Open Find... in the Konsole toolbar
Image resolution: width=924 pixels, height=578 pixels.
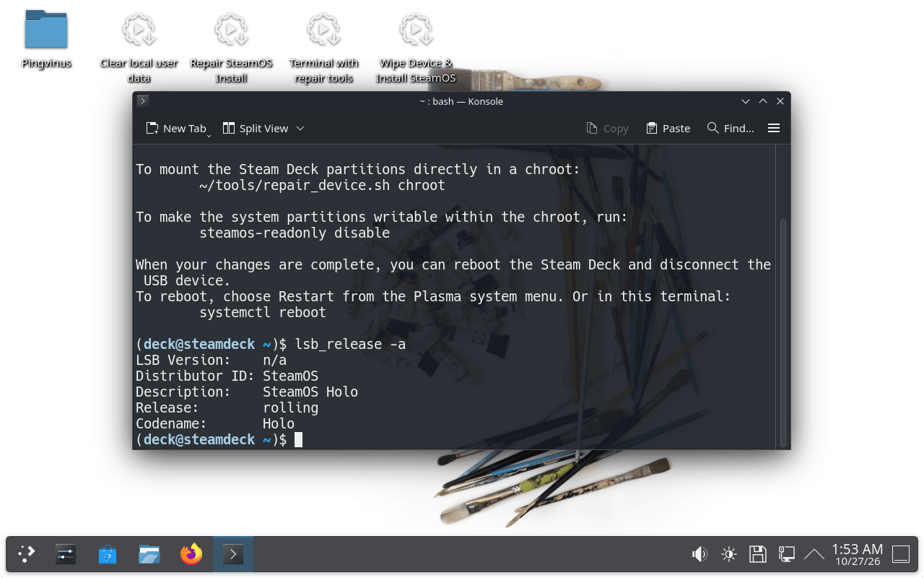point(731,128)
